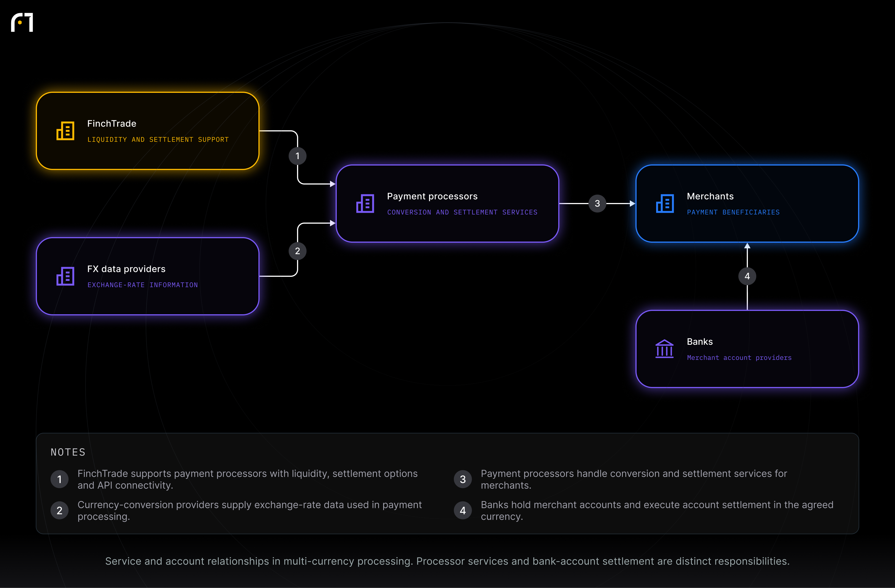Click the bank columns icon beside Banks
This screenshot has width=895, height=588.
[x=665, y=349]
